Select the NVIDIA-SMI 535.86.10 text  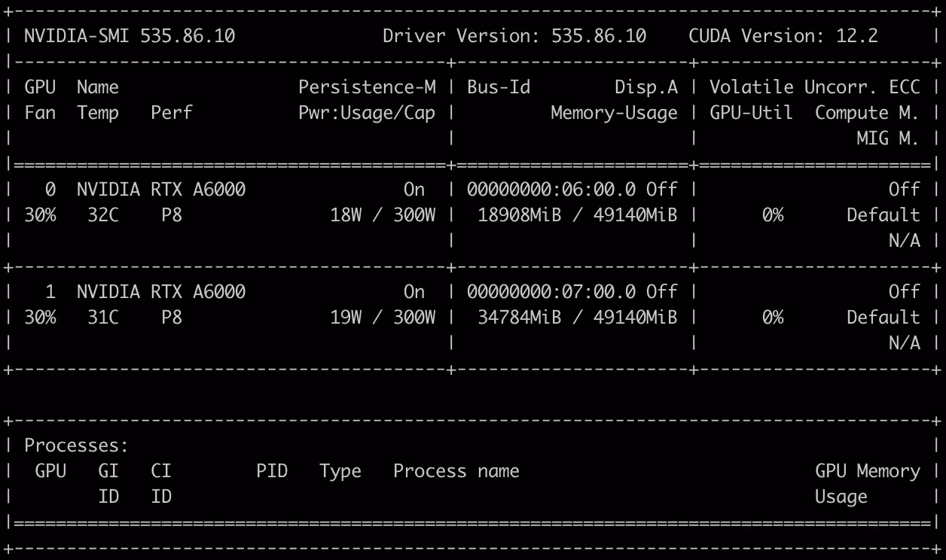pyautogui.click(x=129, y=36)
